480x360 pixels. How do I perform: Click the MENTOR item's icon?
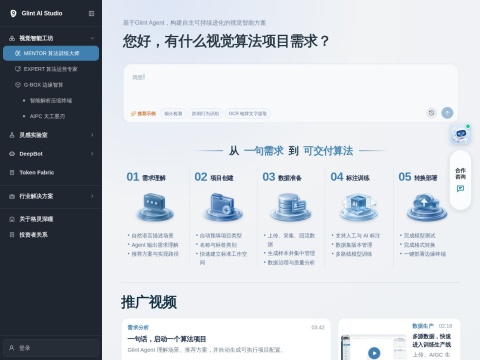tap(18, 53)
